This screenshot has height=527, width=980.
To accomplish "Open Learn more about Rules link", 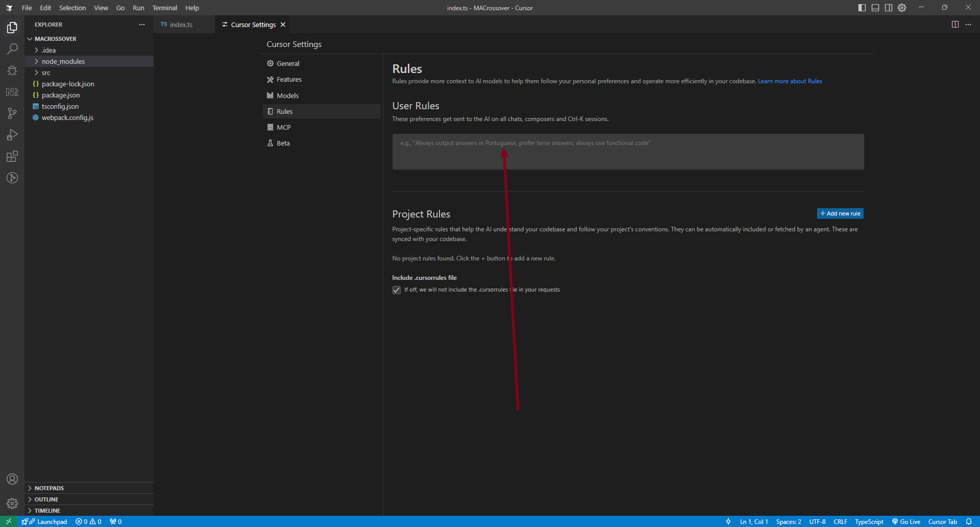I will (790, 81).
